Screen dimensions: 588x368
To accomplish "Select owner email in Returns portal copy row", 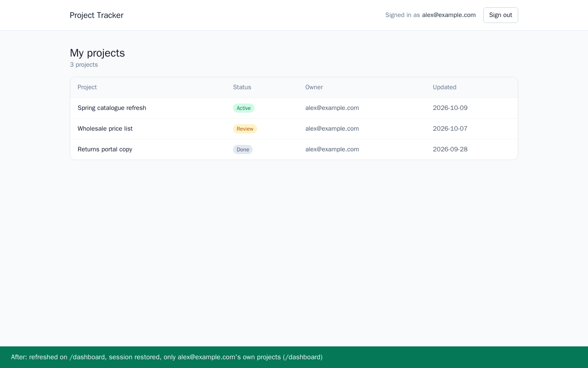I will pos(332,149).
